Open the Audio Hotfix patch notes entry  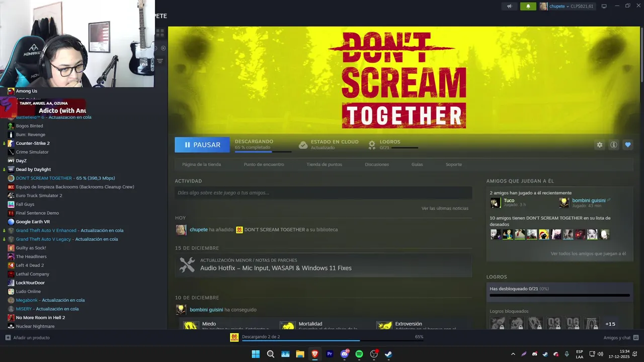pyautogui.click(x=324, y=265)
